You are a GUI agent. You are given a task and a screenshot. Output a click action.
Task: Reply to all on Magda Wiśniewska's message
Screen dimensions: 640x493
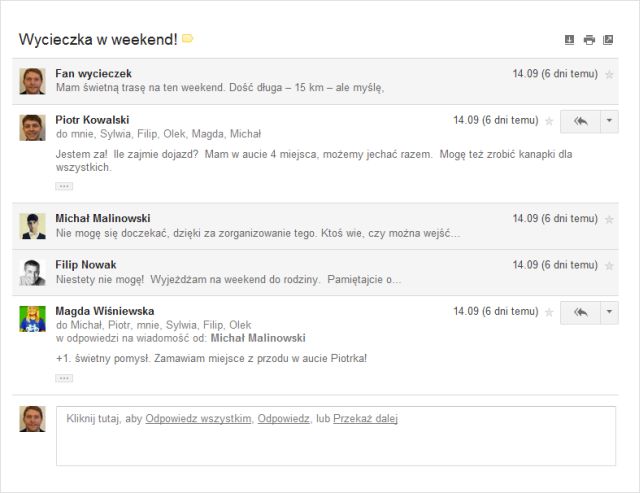coord(580,313)
